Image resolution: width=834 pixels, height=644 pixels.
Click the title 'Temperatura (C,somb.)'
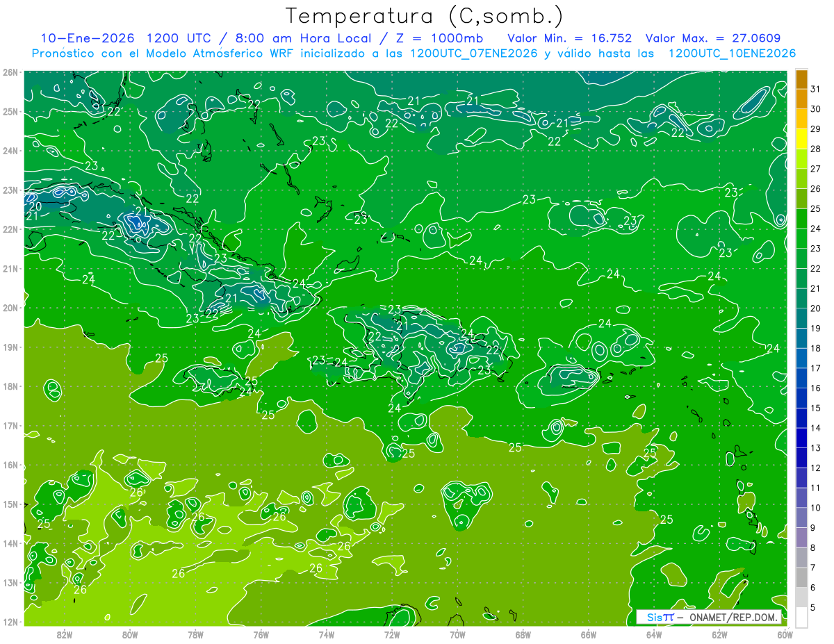(x=424, y=16)
